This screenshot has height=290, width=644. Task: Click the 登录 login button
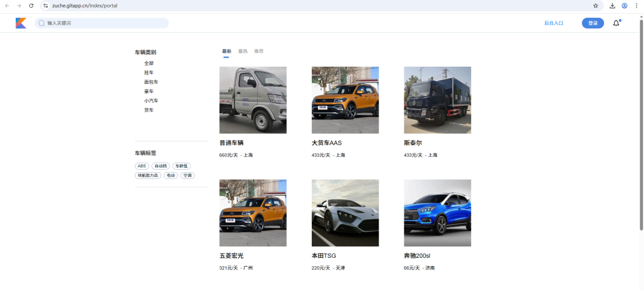[593, 23]
